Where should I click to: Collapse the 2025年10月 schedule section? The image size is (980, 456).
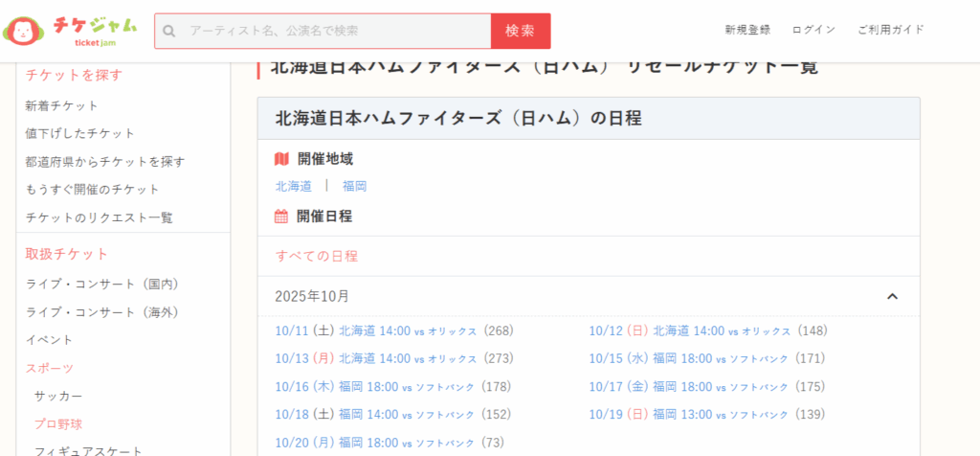892,296
